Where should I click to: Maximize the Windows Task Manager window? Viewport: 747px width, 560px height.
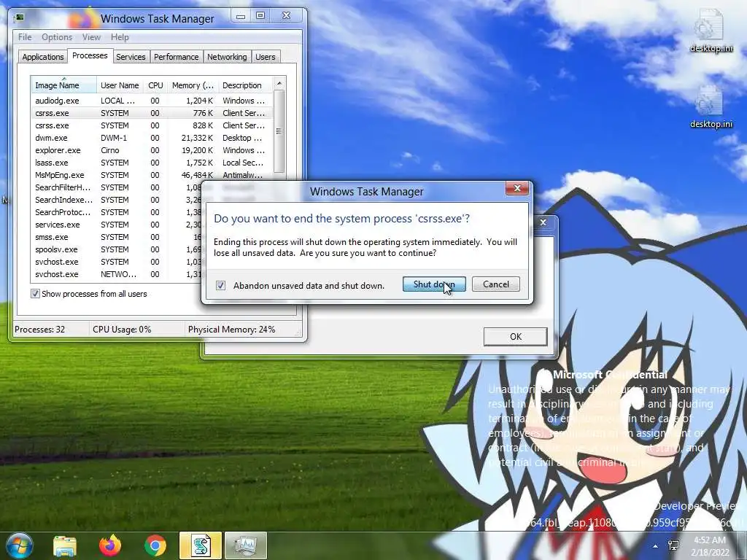[x=260, y=16]
